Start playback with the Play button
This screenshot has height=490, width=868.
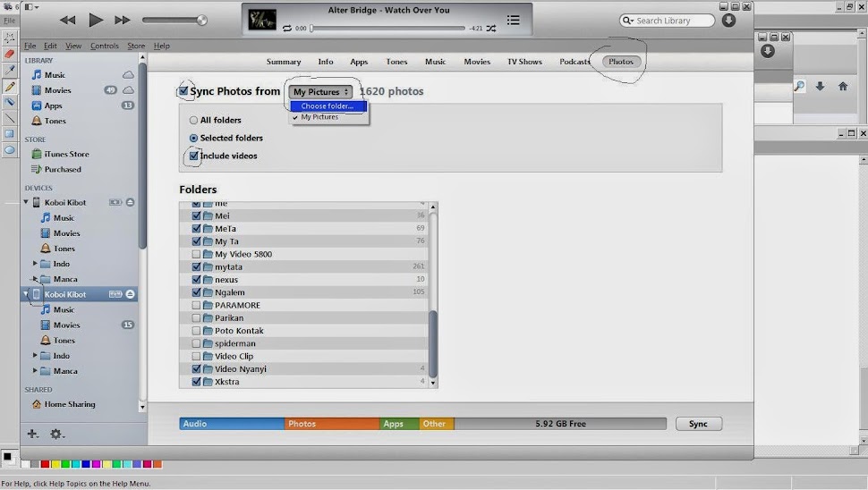point(96,21)
